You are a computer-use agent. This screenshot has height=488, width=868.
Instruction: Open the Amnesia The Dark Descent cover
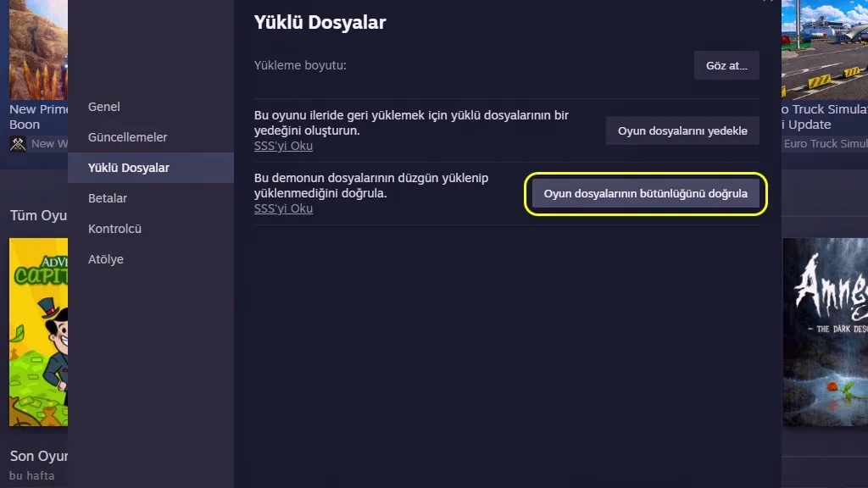[826, 332]
